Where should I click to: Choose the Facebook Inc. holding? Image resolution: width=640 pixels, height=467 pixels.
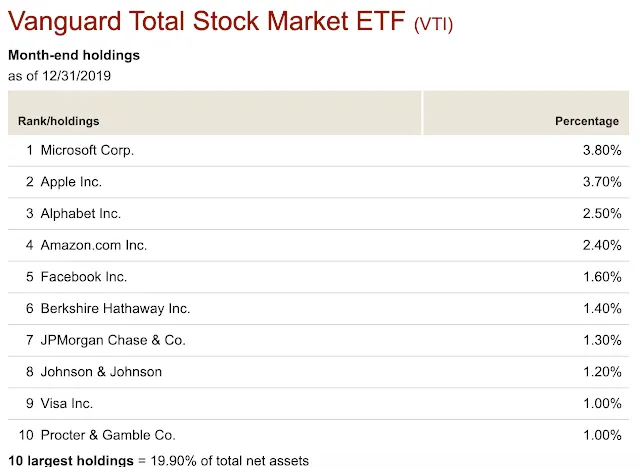84,277
